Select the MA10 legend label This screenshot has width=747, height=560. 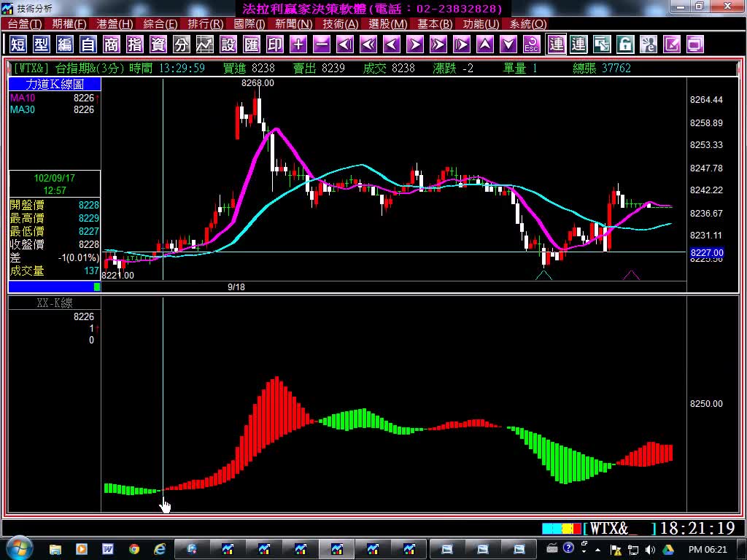[x=23, y=98]
